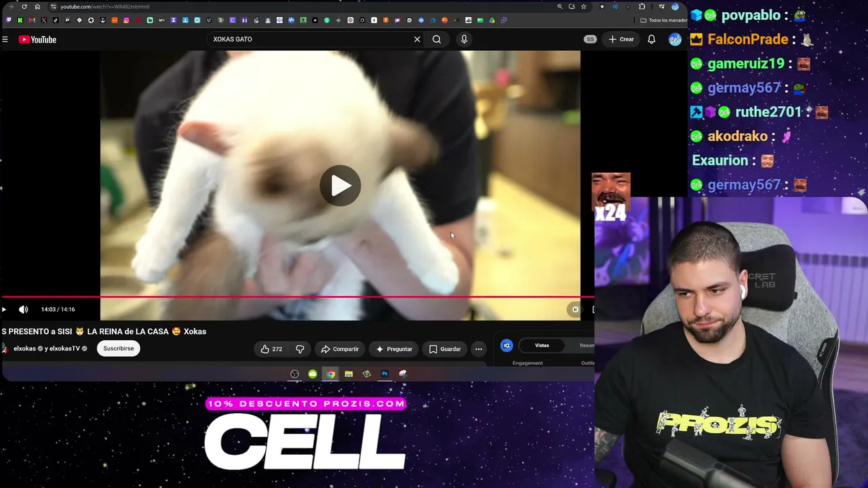
Task: Select chat username akodrako
Action: (738, 136)
